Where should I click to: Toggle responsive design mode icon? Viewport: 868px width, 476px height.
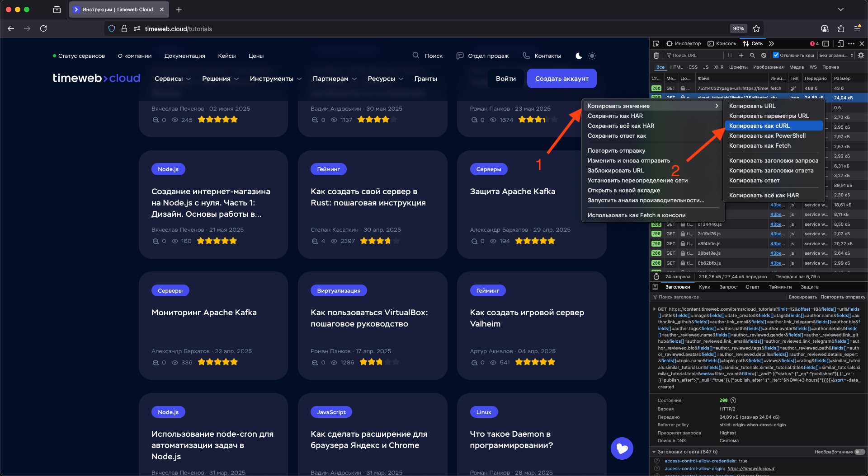coord(840,44)
